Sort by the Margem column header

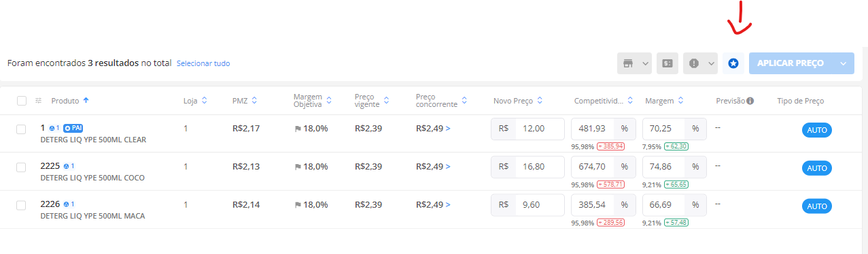663,101
